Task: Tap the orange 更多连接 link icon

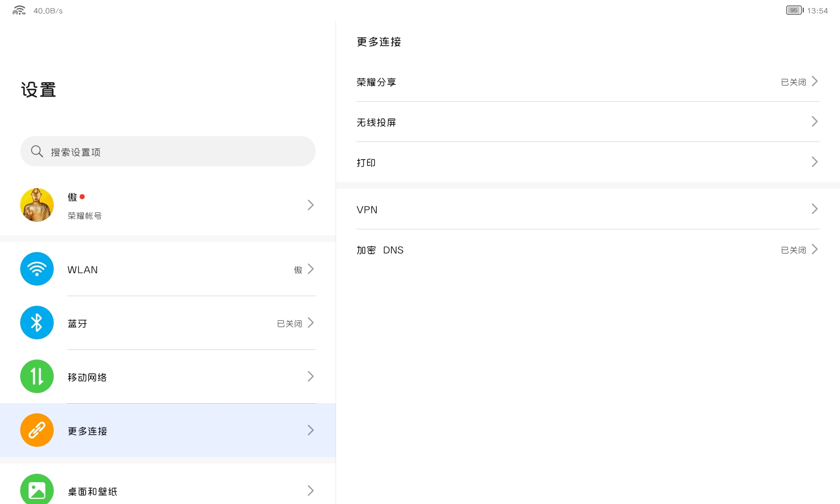Action: pos(37,430)
